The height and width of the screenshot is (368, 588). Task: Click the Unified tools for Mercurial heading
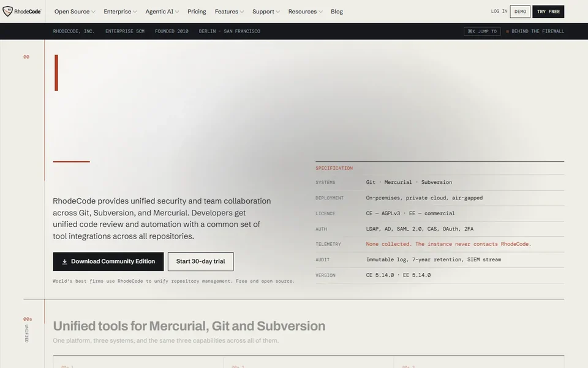(x=189, y=326)
